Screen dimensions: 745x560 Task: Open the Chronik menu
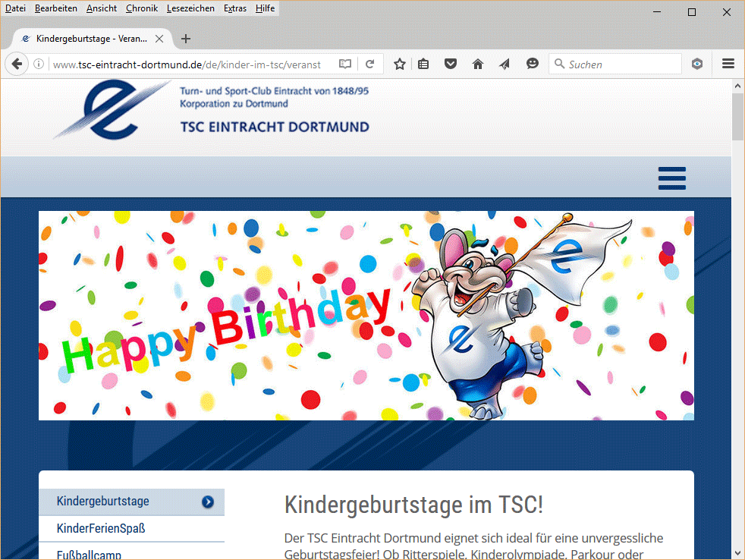[142, 8]
